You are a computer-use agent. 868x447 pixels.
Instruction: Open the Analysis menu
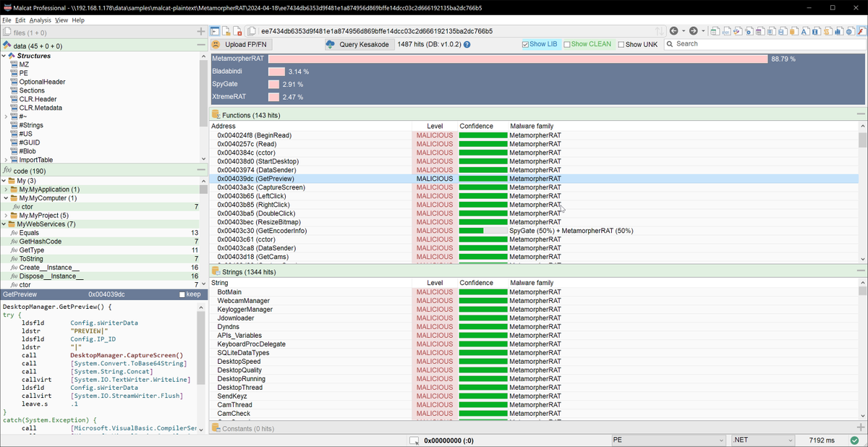(x=41, y=20)
